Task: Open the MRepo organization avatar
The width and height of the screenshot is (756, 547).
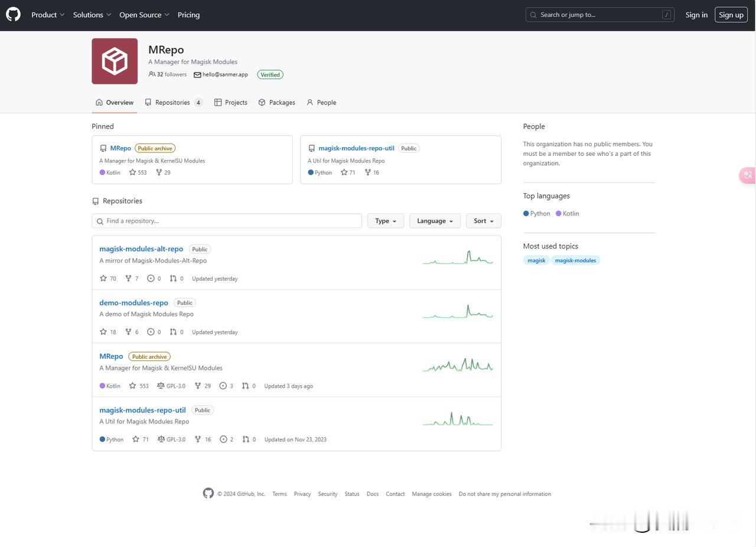Action: click(115, 61)
